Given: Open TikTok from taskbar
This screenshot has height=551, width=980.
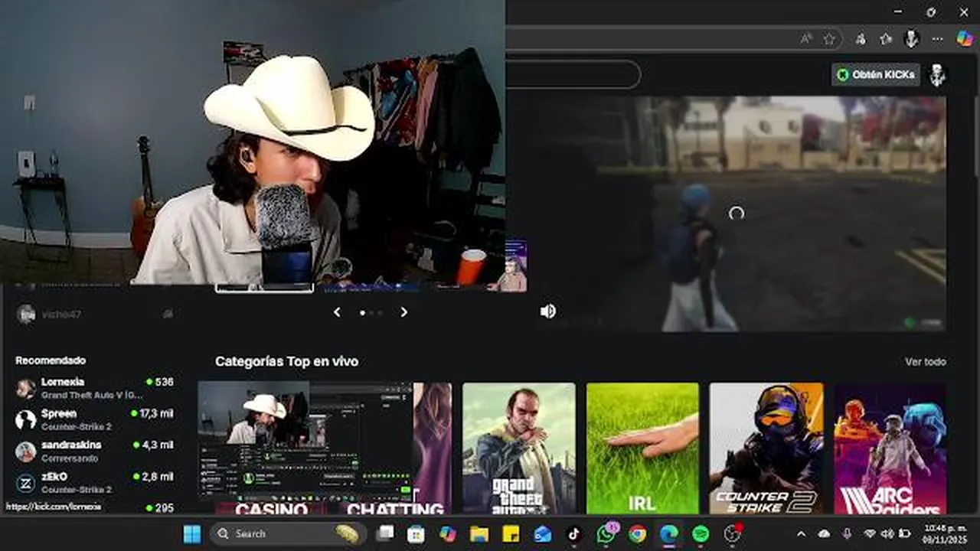Looking at the screenshot, I should point(574,533).
